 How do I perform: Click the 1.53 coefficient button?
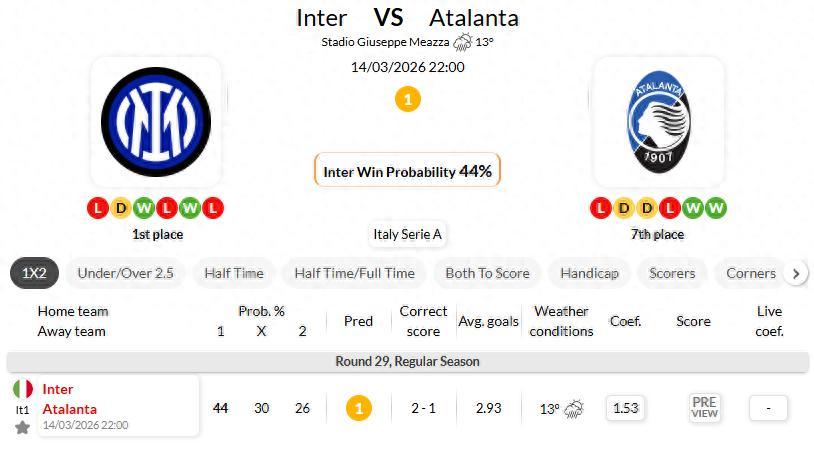pyautogui.click(x=625, y=408)
